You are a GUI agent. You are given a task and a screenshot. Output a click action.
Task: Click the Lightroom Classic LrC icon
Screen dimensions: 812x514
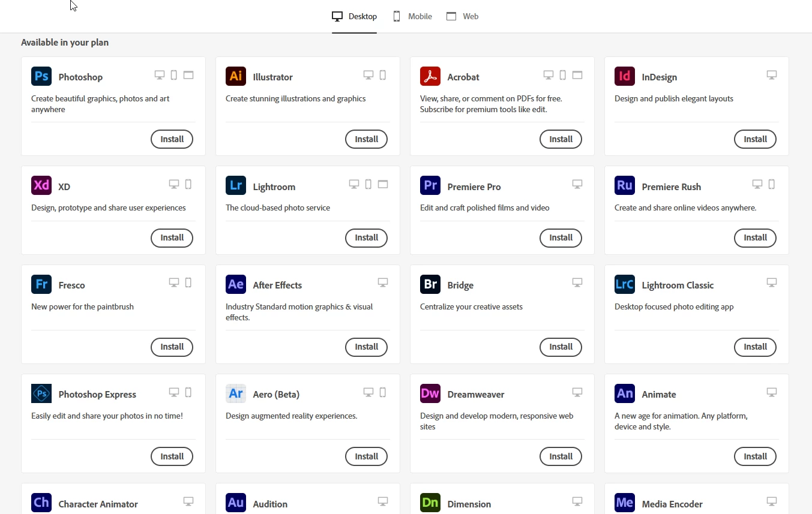tap(625, 284)
